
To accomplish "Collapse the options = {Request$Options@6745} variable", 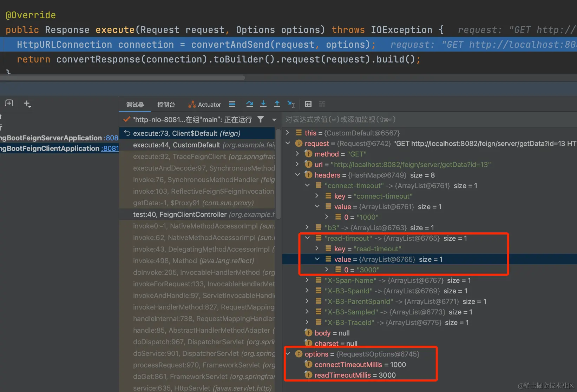I will coord(288,354).
